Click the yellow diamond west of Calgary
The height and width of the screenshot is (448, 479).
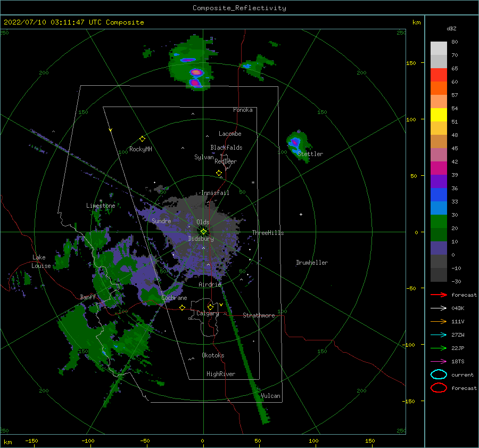pyautogui.click(x=182, y=307)
